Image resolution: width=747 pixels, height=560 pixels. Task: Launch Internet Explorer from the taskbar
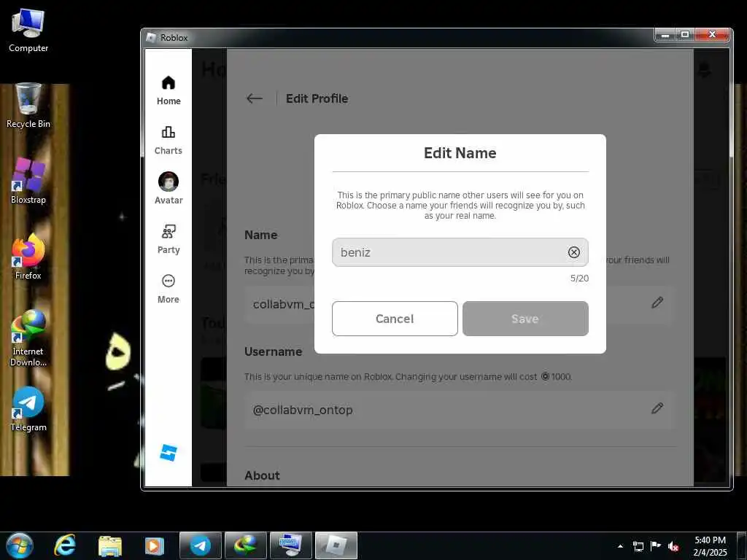click(65, 545)
